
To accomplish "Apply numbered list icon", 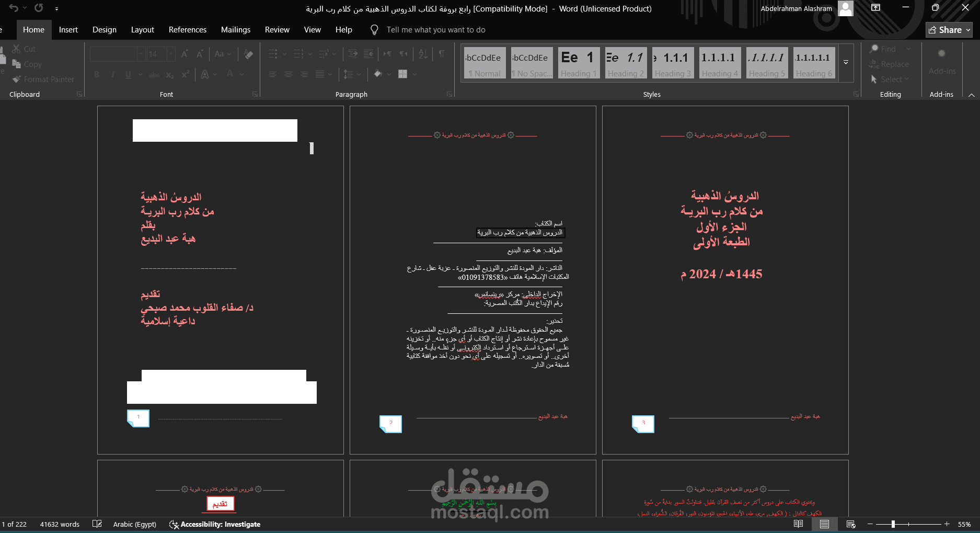I will tap(298, 54).
